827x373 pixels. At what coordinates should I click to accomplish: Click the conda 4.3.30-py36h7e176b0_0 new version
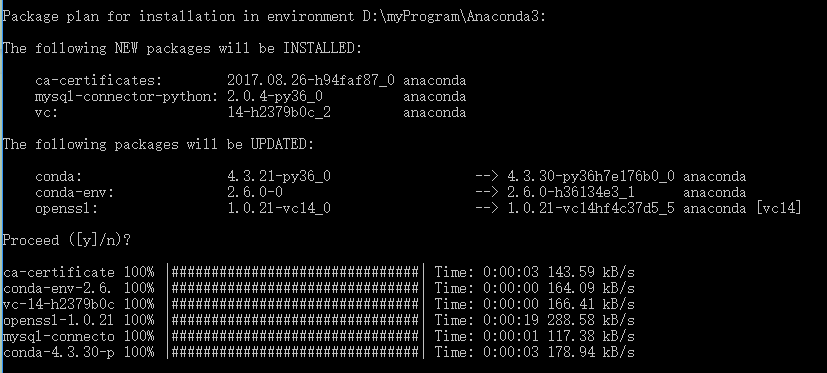click(x=591, y=176)
